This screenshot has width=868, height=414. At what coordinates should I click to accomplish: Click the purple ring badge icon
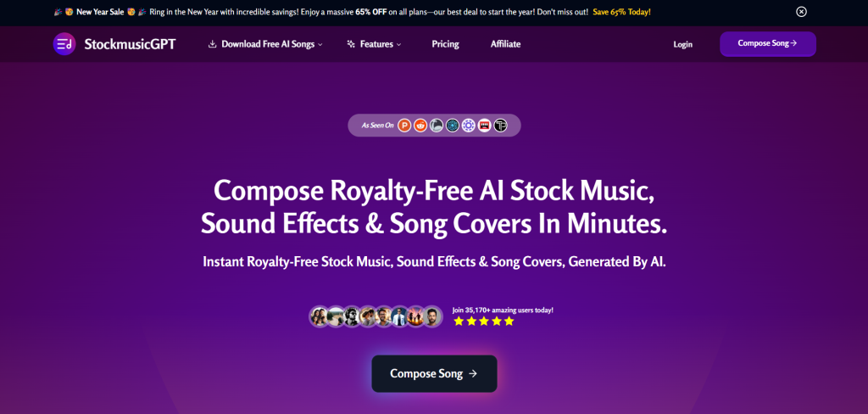click(x=469, y=126)
